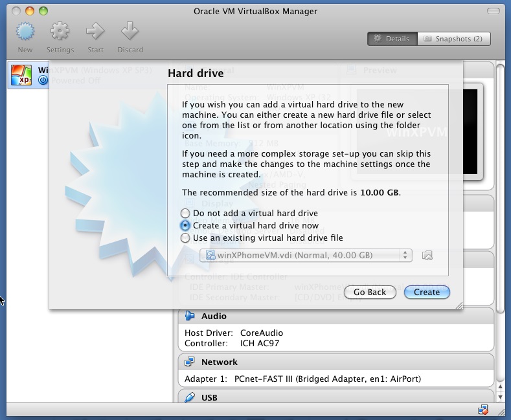The height and width of the screenshot is (420, 511).
Task: Click the Powered Off state icon of WinXPVM
Action: click(43, 80)
